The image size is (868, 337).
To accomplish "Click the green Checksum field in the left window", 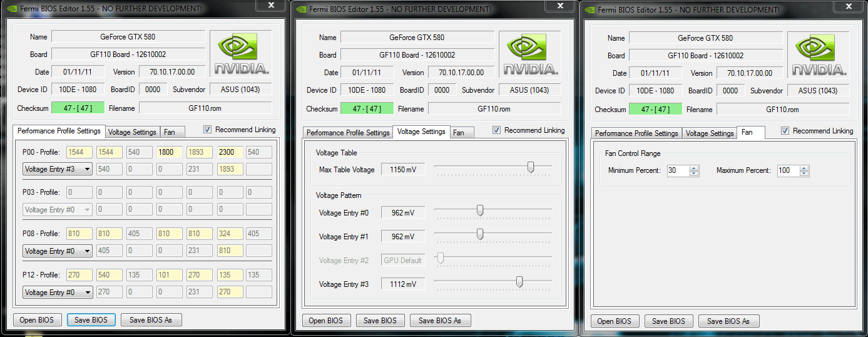I will pos(78,108).
